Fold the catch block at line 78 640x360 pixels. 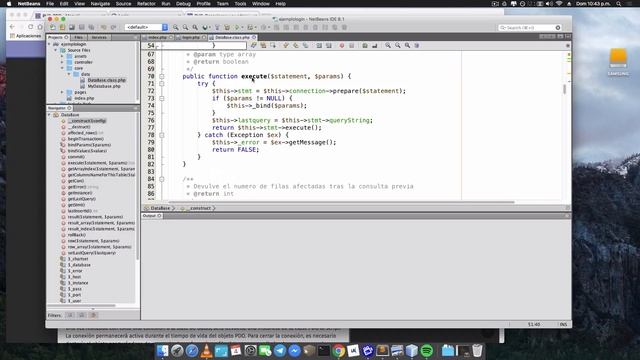(162, 135)
